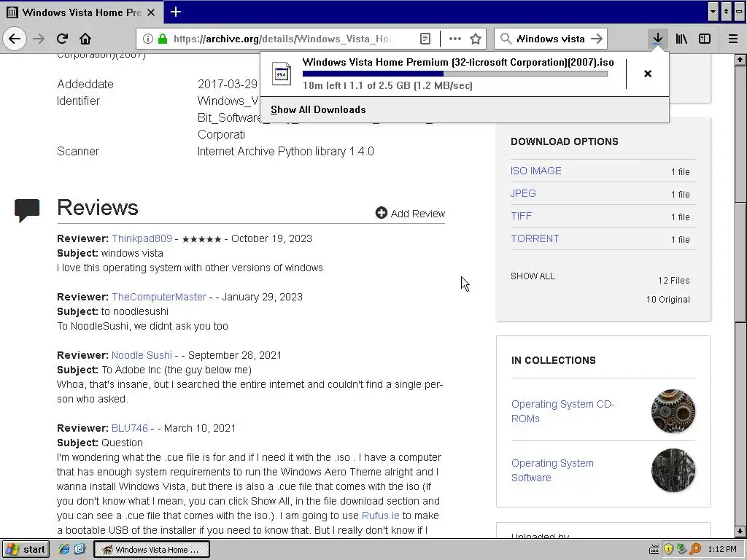Open a new tab with plus button
The width and height of the screenshot is (747, 560).
(x=175, y=12)
